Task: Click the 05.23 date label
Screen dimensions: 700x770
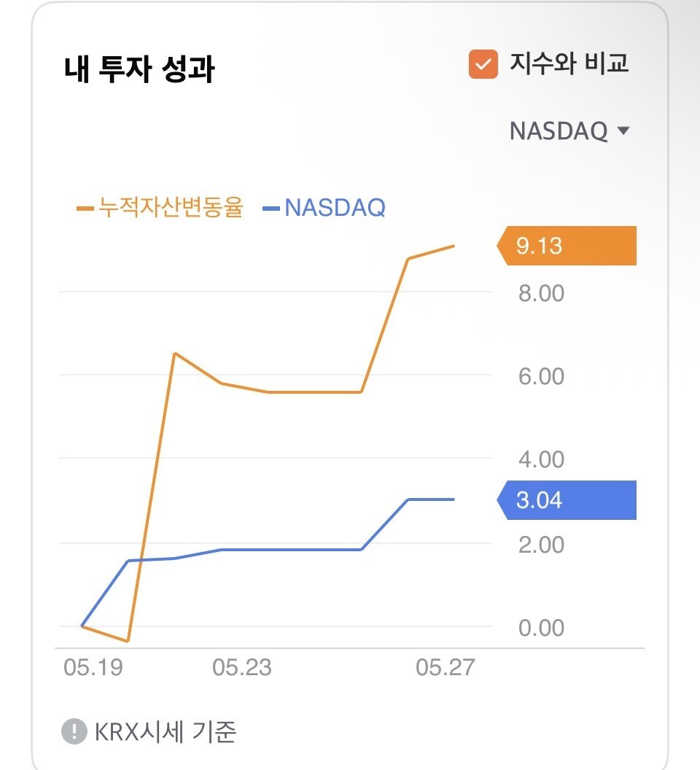Action: 241,667
